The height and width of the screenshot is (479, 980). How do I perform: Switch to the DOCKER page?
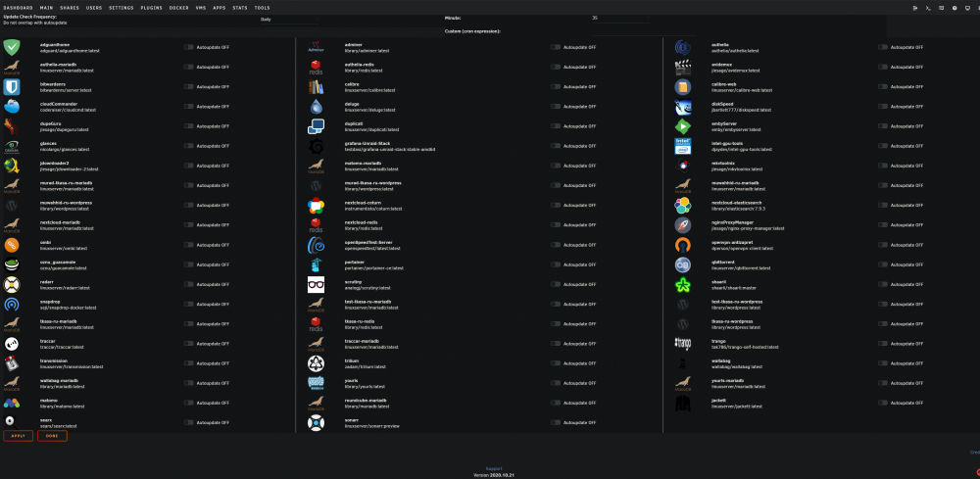(x=178, y=8)
